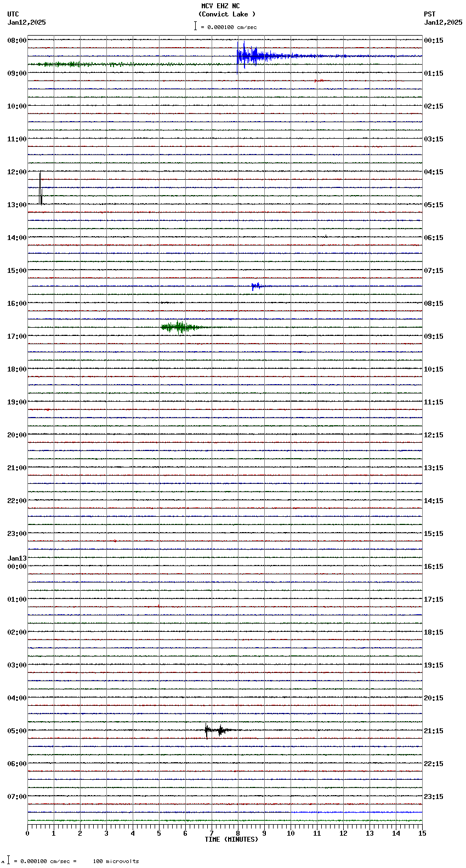This screenshot has height=868, width=466.
Task: Click the station title 'MCV EHZ NC'
Action: (x=220, y=6)
